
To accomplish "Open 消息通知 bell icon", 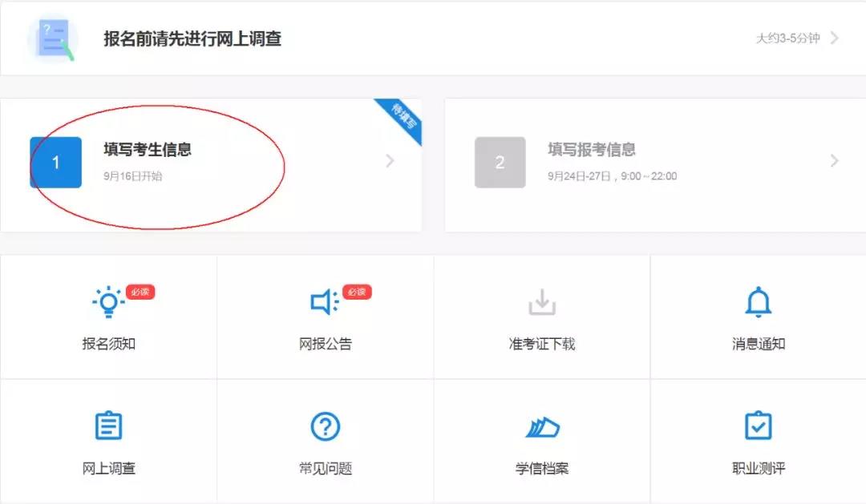I will point(758,302).
